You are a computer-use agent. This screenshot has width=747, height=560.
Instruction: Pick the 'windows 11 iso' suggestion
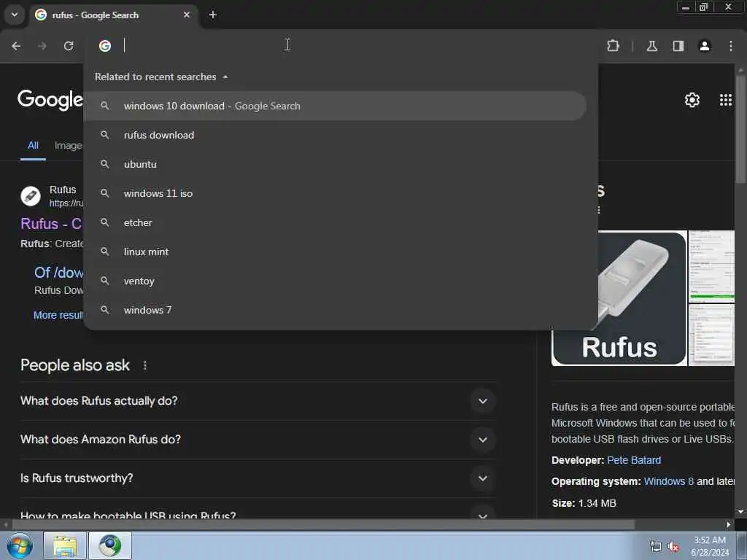pyautogui.click(x=335, y=193)
